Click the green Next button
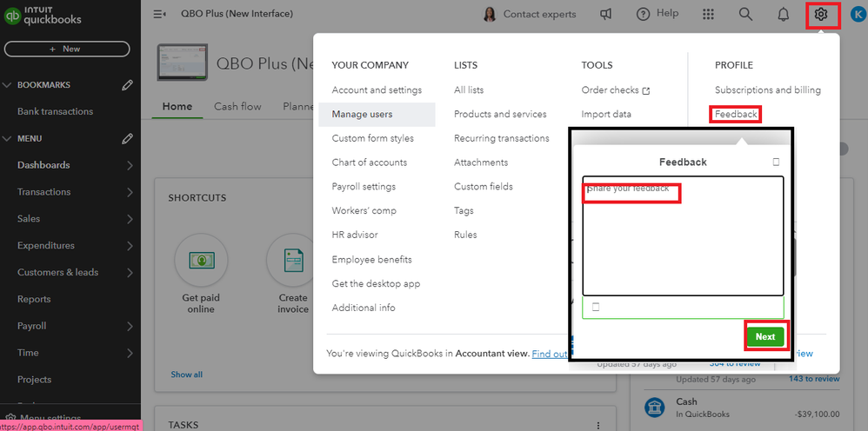 (765, 336)
